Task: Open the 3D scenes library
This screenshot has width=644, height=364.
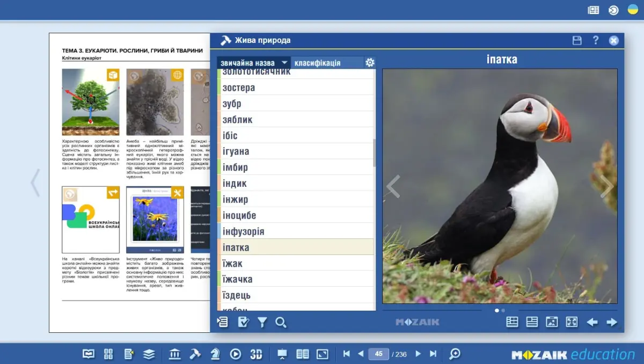Action: tap(256, 354)
